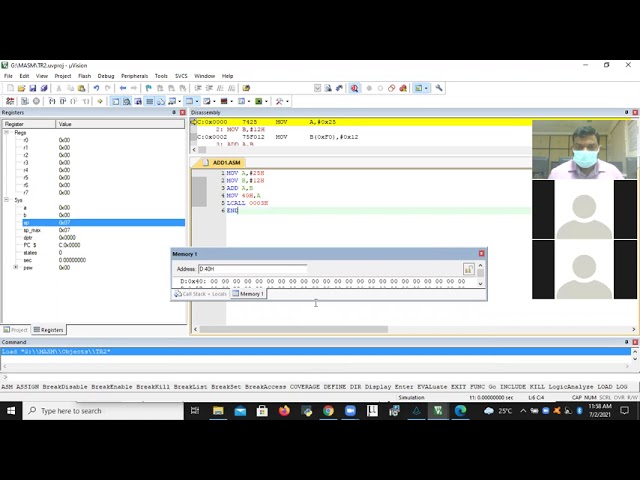The width and height of the screenshot is (640, 480).
Task: Click the Configuration wrench icon
Action: pyautogui.click(x=436, y=88)
